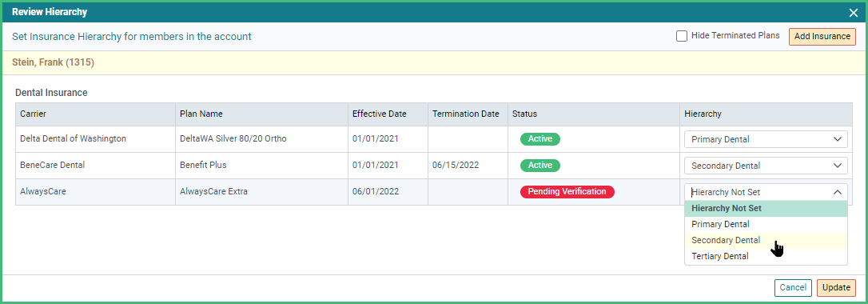
Task: Click AlwaysCare Extra plan name
Action: pos(213,191)
